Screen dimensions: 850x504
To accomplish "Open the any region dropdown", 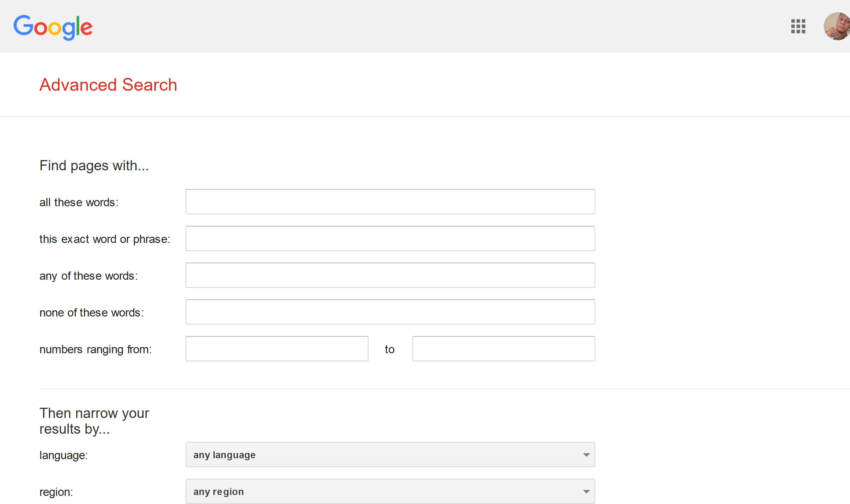I will (390, 491).
